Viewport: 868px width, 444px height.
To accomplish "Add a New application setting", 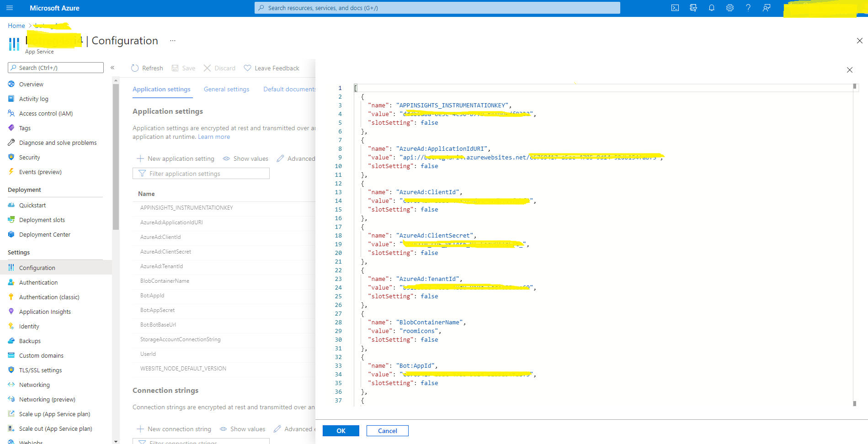I will (176, 159).
